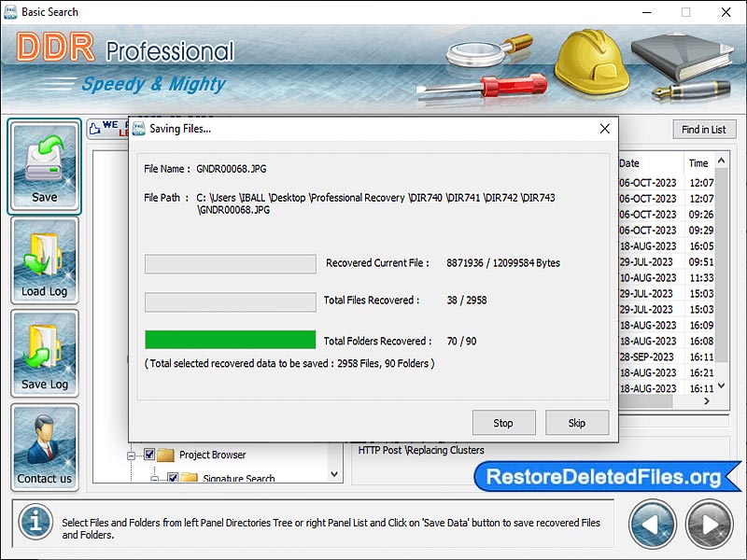Collapse the Signature Search branch

pos(156,477)
